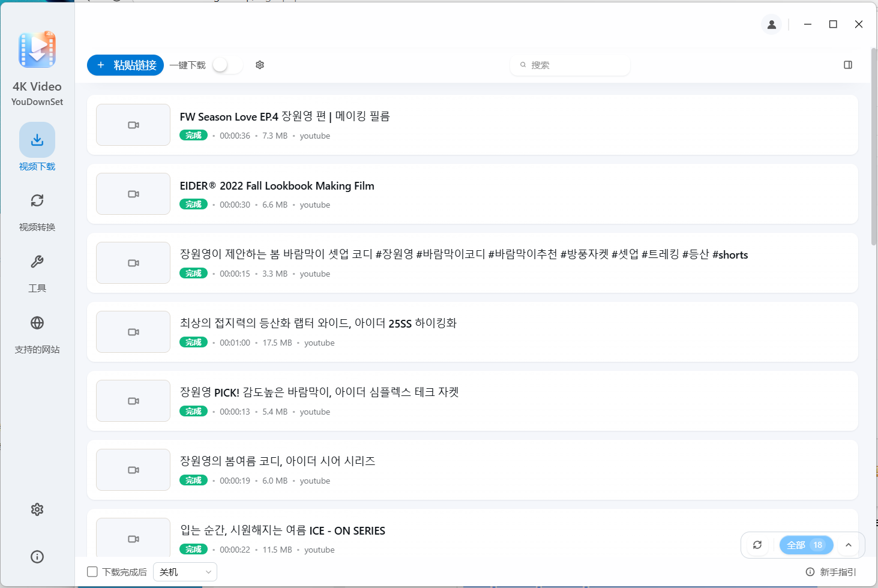Open the 关机 shutdown action dropdown

tap(184, 572)
